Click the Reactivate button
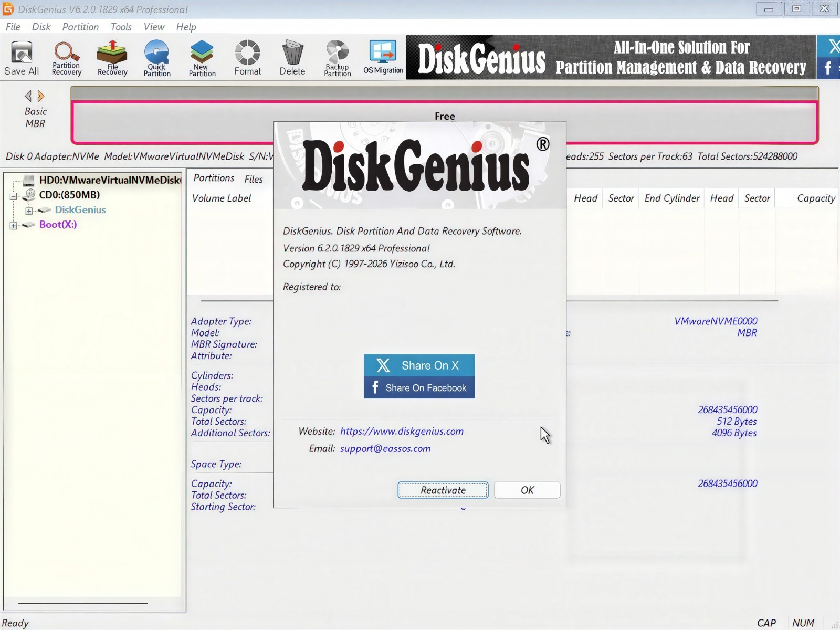The image size is (840, 630). coord(443,490)
